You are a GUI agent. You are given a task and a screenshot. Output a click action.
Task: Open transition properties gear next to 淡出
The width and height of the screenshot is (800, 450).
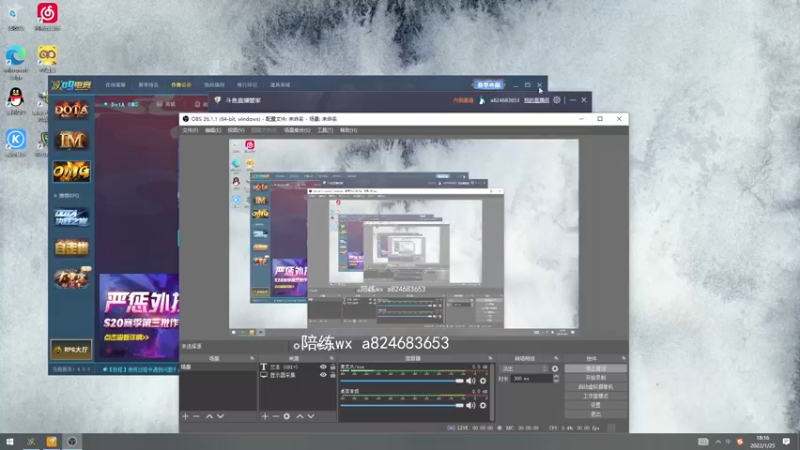point(555,368)
